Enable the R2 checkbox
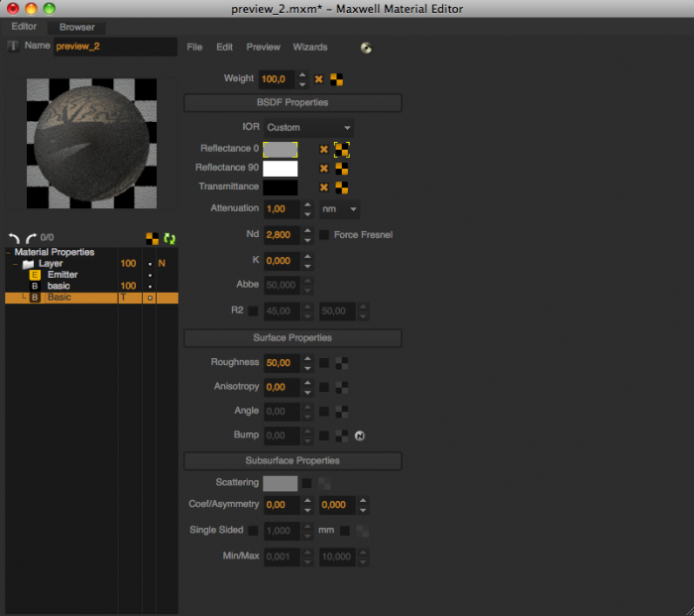 [x=253, y=310]
